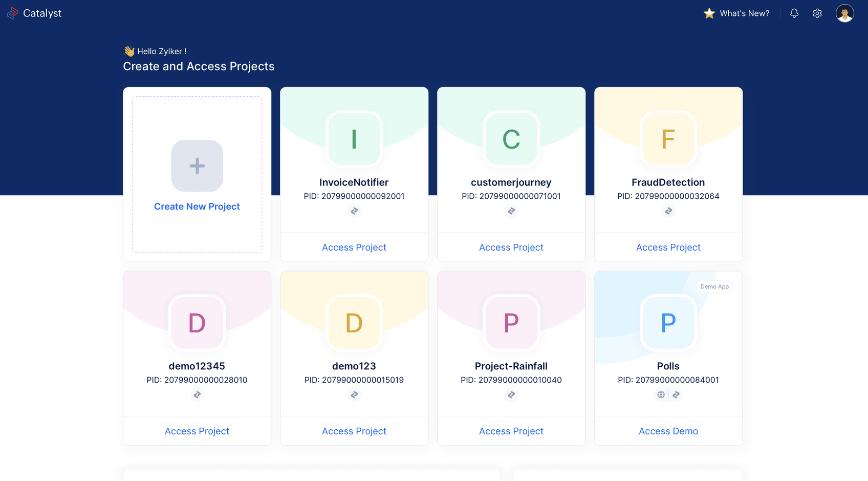
Task: Click the FraudDetection project title
Action: (668, 182)
